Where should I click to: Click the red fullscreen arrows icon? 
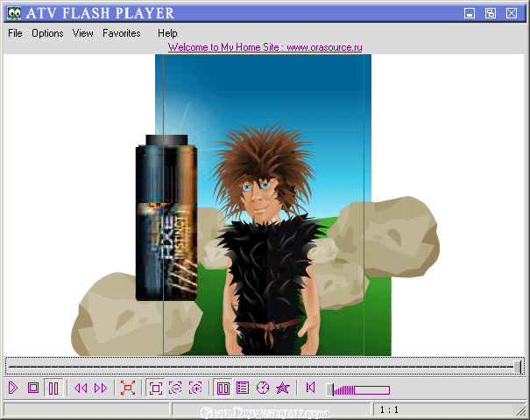click(x=128, y=388)
